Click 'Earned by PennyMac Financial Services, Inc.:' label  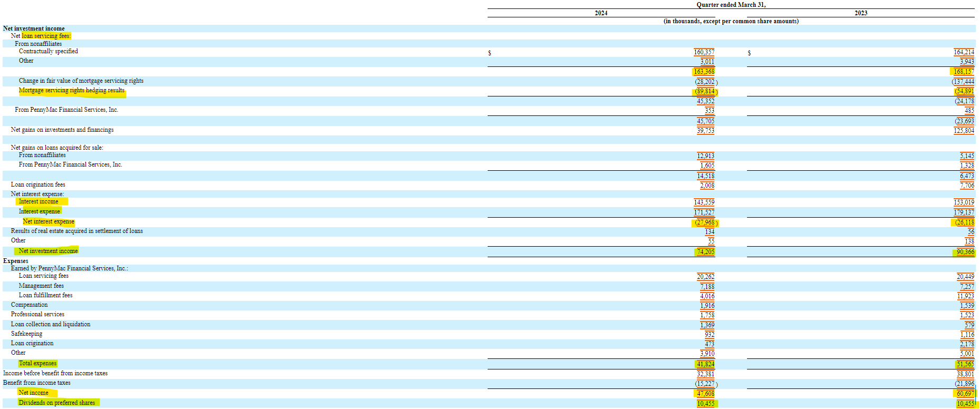click(x=70, y=268)
